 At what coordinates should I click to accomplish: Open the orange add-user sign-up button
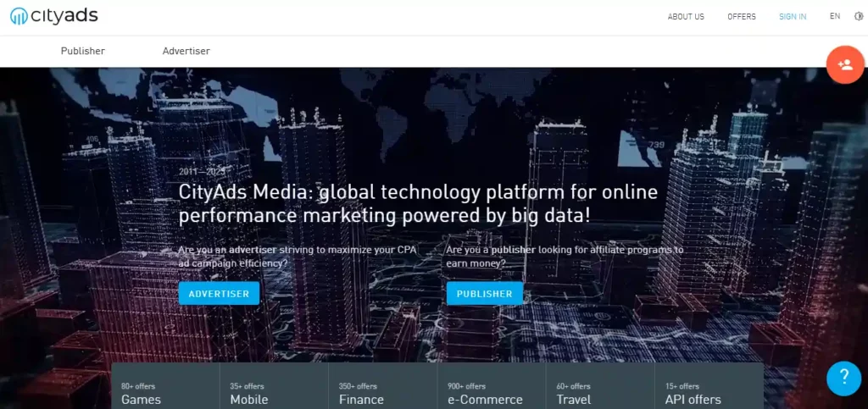[x=845, y=64]
